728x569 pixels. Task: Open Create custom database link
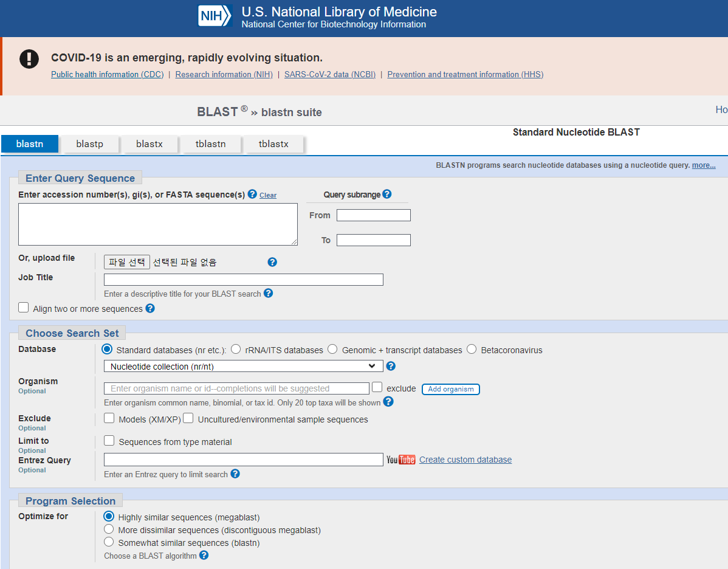click(465, 460)
